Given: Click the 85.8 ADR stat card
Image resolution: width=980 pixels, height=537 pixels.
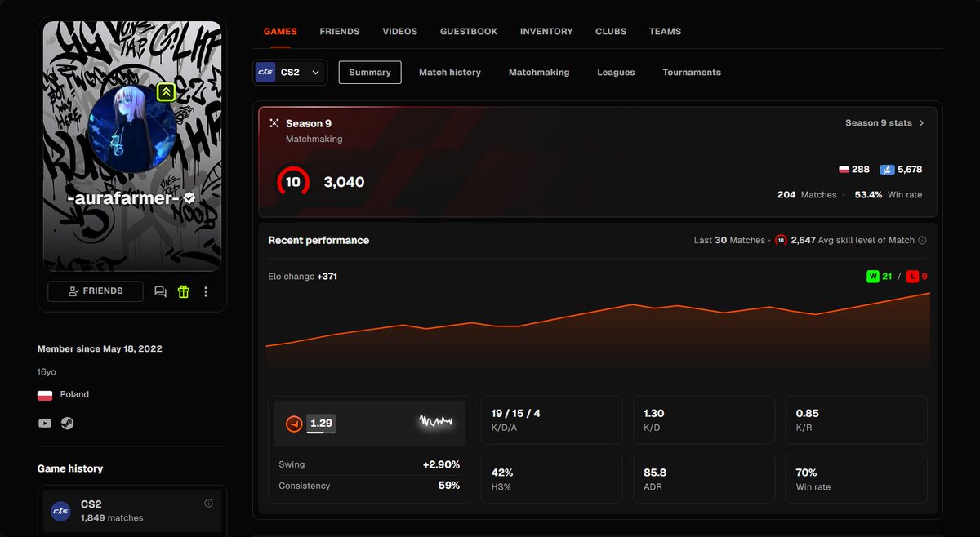Looking at the screenshot, I should (704, 479).
